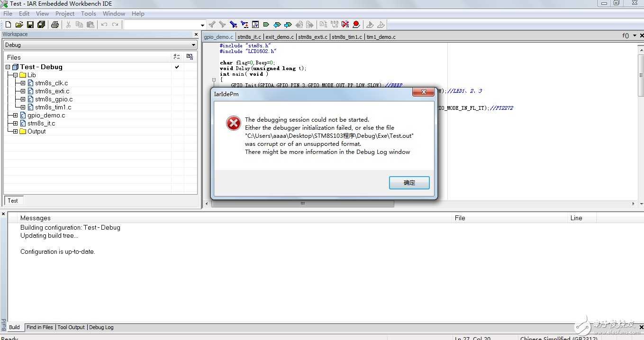Open the Tools menu
The image size is (644, 340).
[x=89, y=14]
